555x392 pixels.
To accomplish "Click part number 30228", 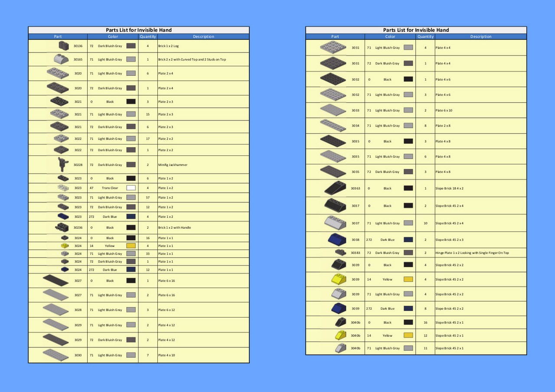I will click(78, 165).
